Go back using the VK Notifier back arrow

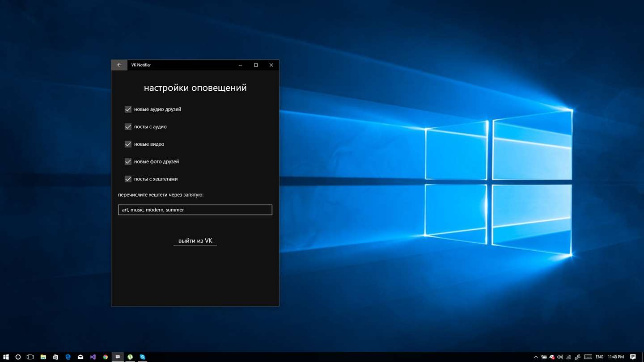point(119,65)
